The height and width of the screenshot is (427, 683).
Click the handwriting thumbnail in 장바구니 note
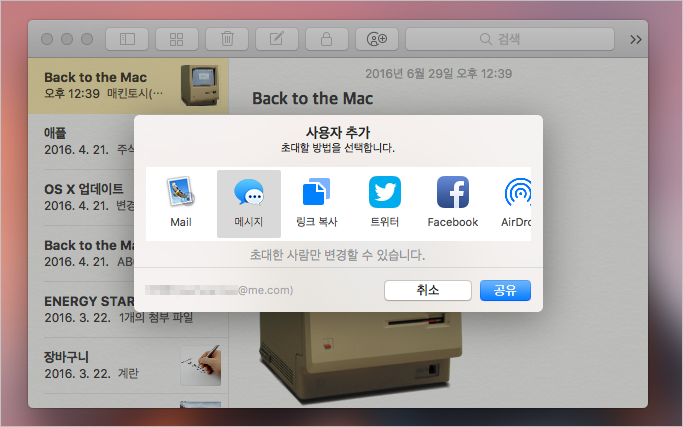(201, 365)
